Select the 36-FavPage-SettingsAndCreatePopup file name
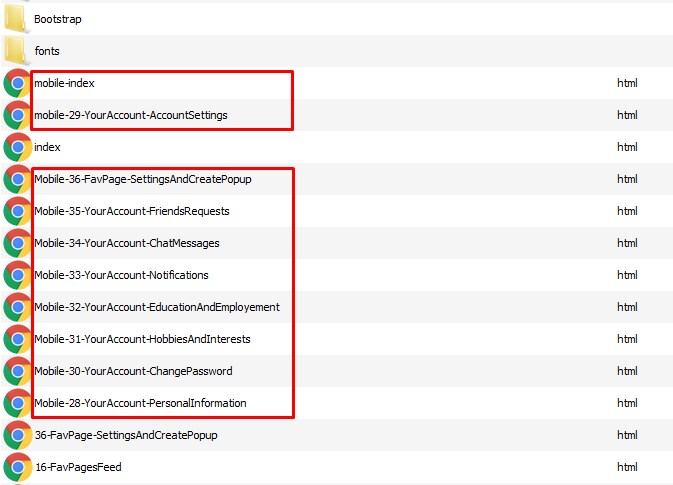Image resolution: width=673 pixels, height=485 pixels. (x=125, y=435)
